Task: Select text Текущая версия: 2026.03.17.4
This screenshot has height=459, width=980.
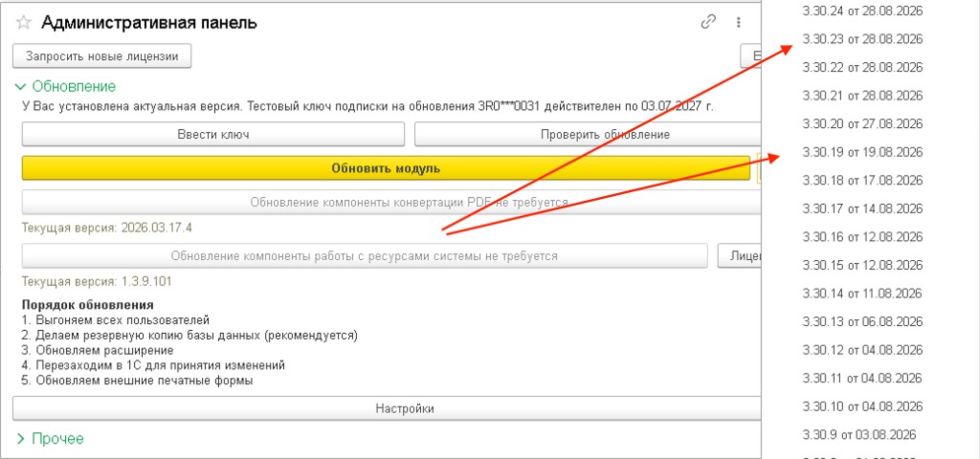Action: [x=107, y=228]
